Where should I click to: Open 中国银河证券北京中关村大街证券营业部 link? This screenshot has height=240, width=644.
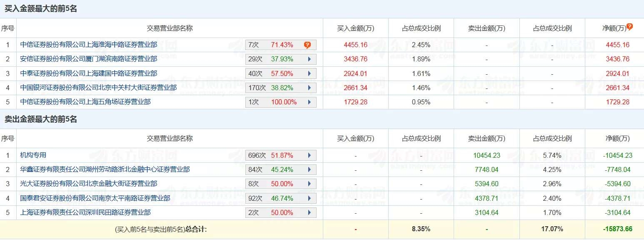(x=98, y=88)
